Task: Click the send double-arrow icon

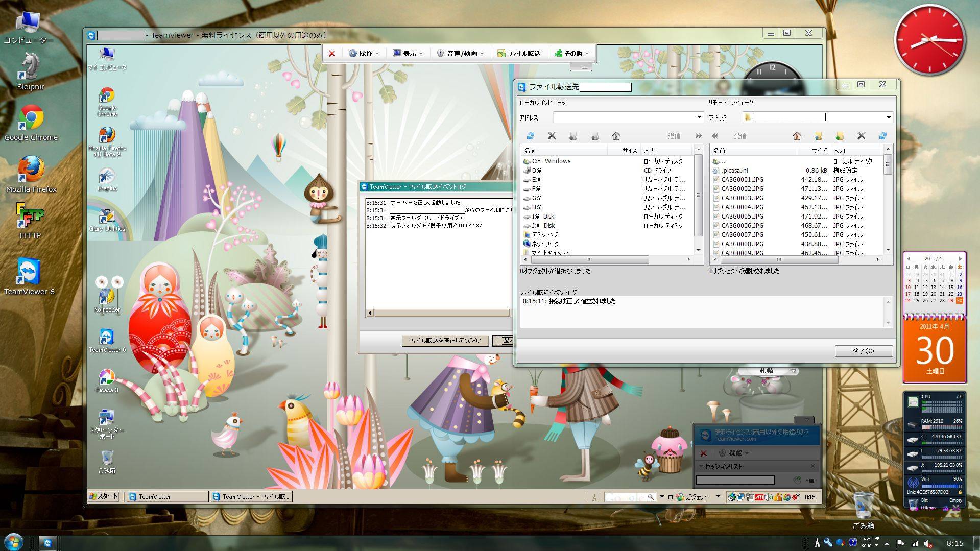Action: tap(698, 136)
